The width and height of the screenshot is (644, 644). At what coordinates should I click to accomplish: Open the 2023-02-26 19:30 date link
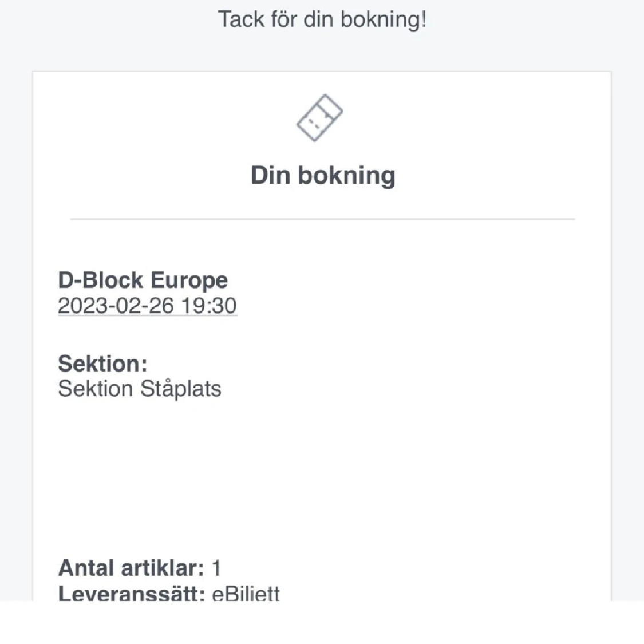pos(148,306)
